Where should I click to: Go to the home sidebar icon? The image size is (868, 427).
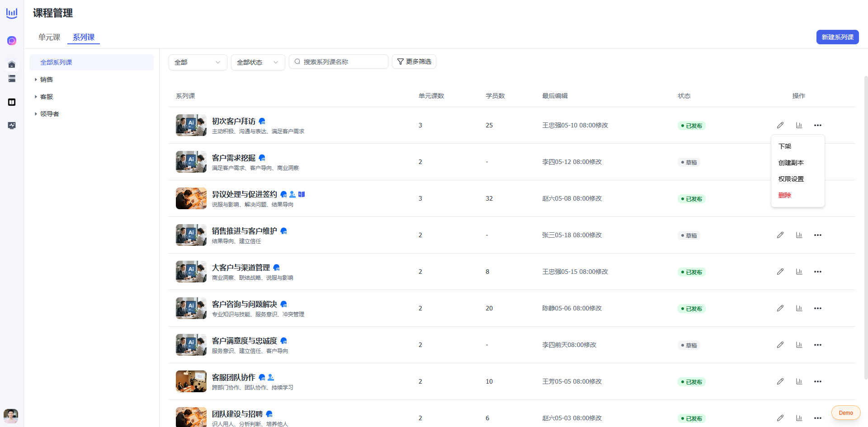pos(12,64)
